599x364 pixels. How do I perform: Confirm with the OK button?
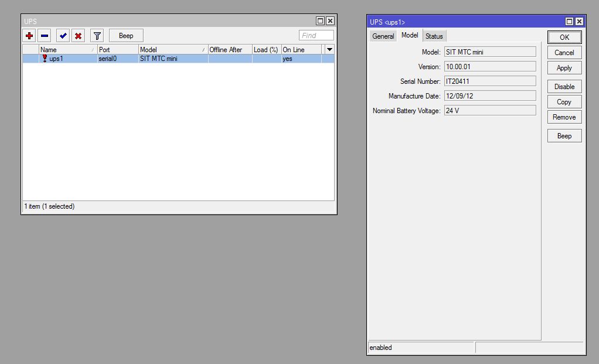[563, 38]
